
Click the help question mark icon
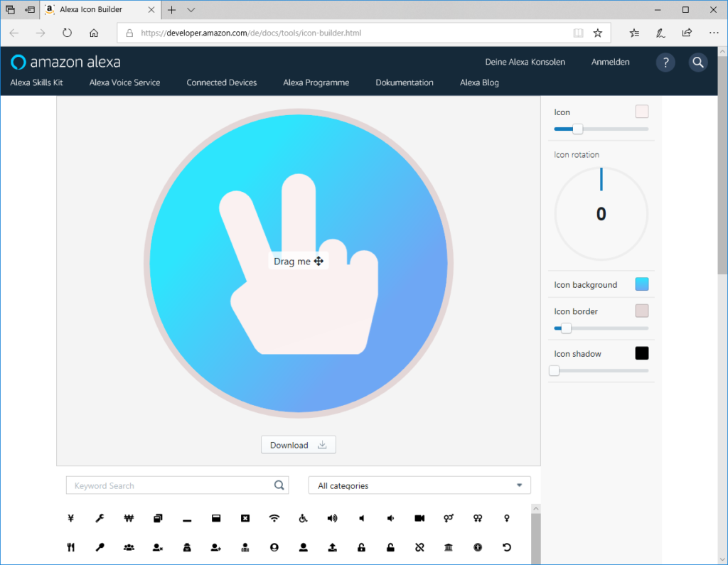[x=665, y=63]
